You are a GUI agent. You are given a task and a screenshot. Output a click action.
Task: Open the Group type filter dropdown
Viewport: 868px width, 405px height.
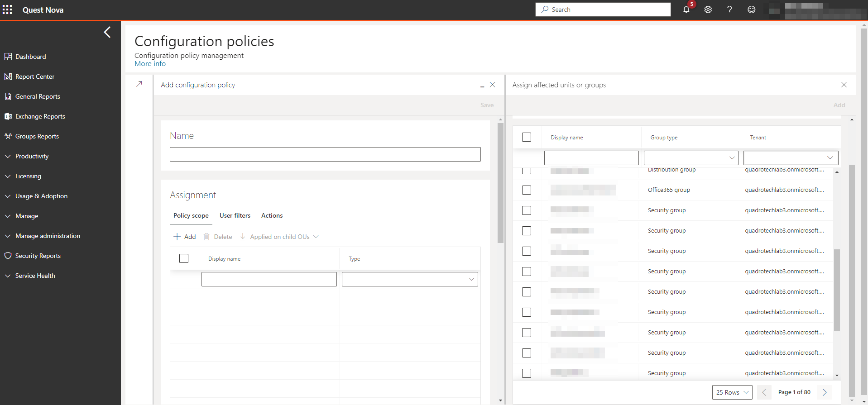point(691,158)
